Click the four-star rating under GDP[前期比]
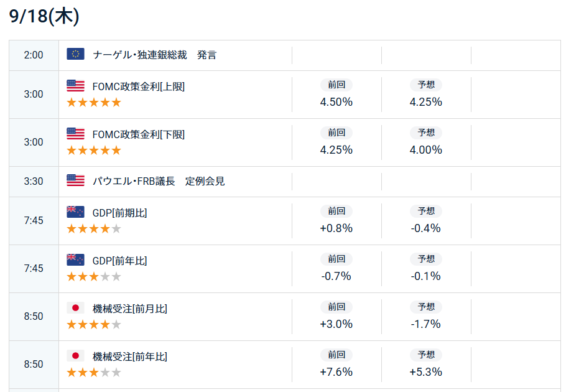This screenshot has height=392, width=566. [x=94, y=229]
